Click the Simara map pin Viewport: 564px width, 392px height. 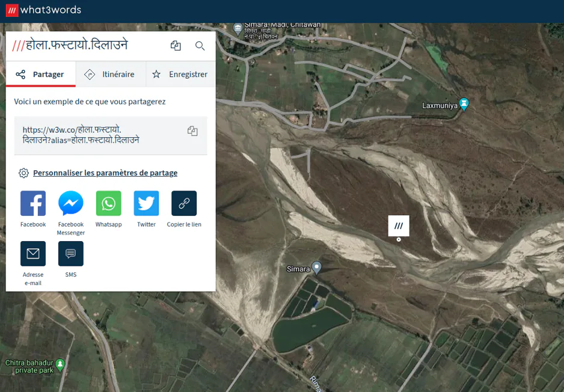pos(316,268)
